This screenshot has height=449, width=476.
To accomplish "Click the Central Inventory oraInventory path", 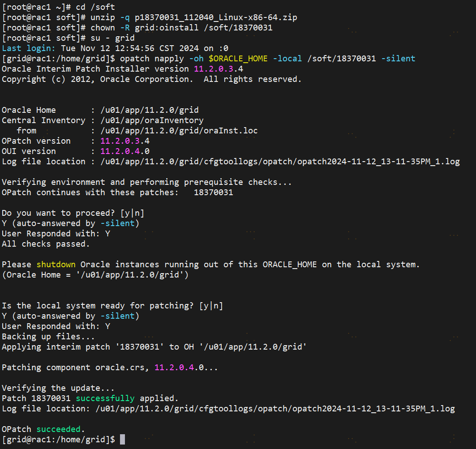I will pos(152,120).
